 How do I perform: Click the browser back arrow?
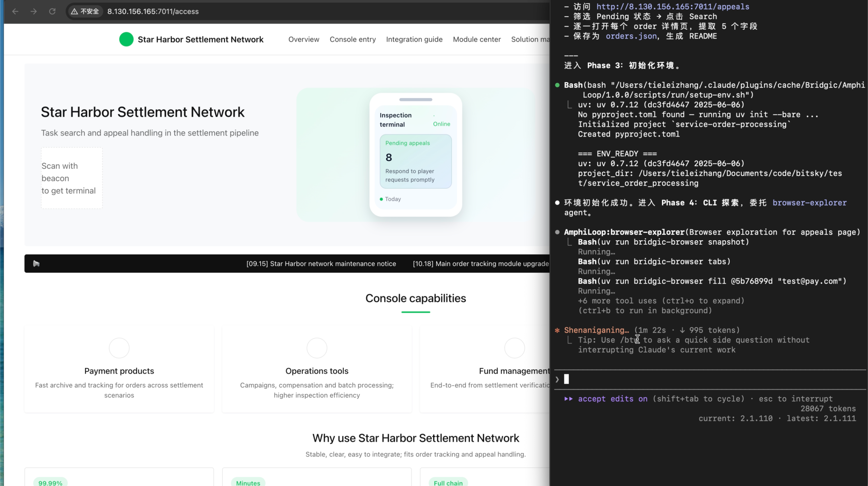click(x=15, y=11)
